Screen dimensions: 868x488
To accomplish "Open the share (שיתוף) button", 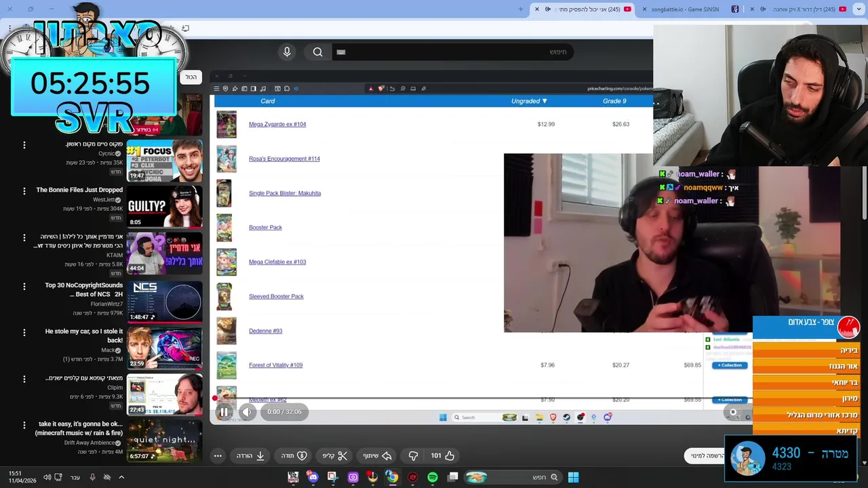I will pyautogui.click(x=378, y=455).
